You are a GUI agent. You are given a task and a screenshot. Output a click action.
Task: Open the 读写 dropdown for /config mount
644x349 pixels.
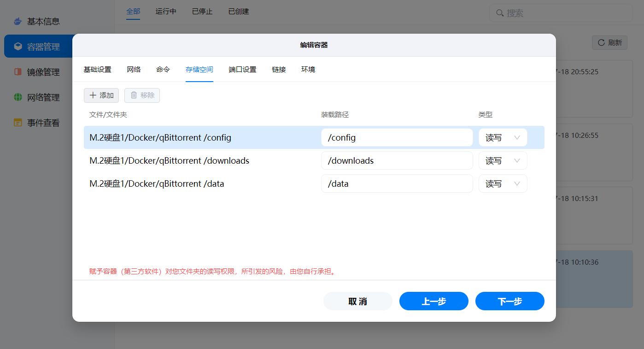pos(503,137)
